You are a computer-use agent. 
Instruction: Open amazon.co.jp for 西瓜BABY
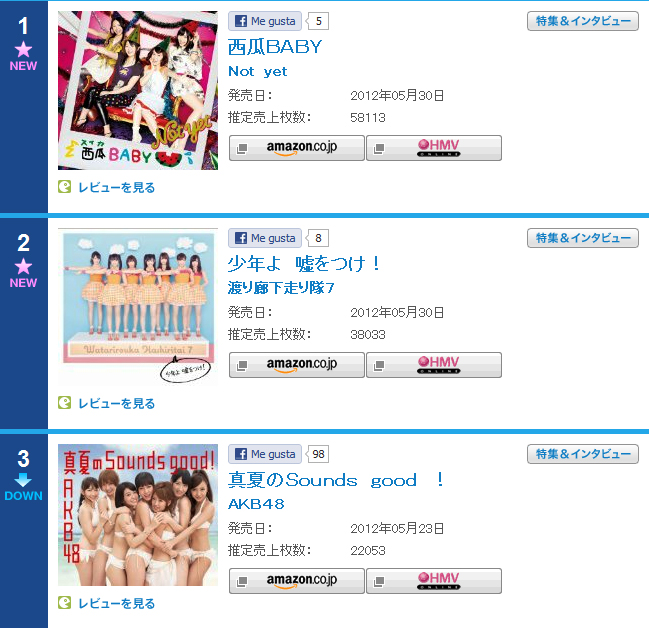297,148
